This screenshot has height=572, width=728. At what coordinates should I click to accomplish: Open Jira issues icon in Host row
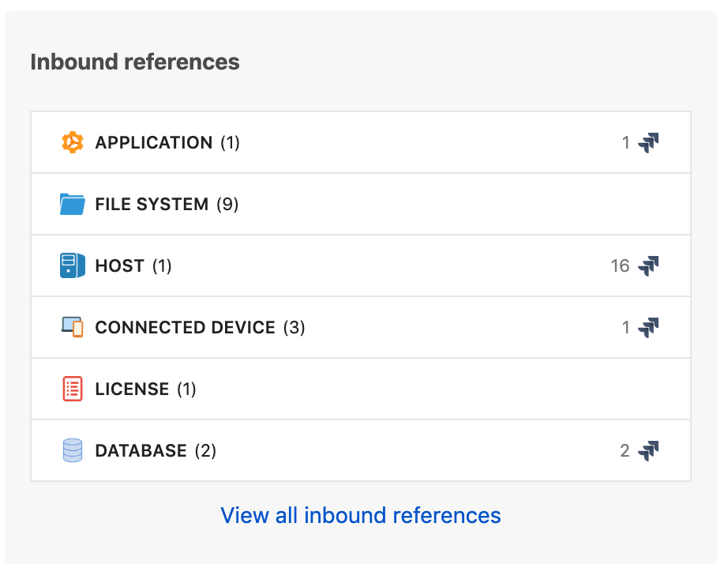tap(648, 265)
